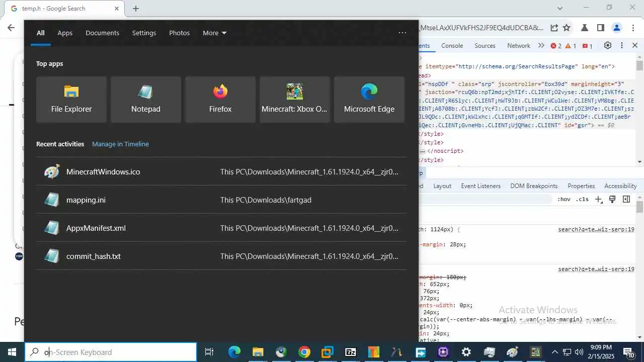Open Chrome Labs flask icon

(585, 28)
